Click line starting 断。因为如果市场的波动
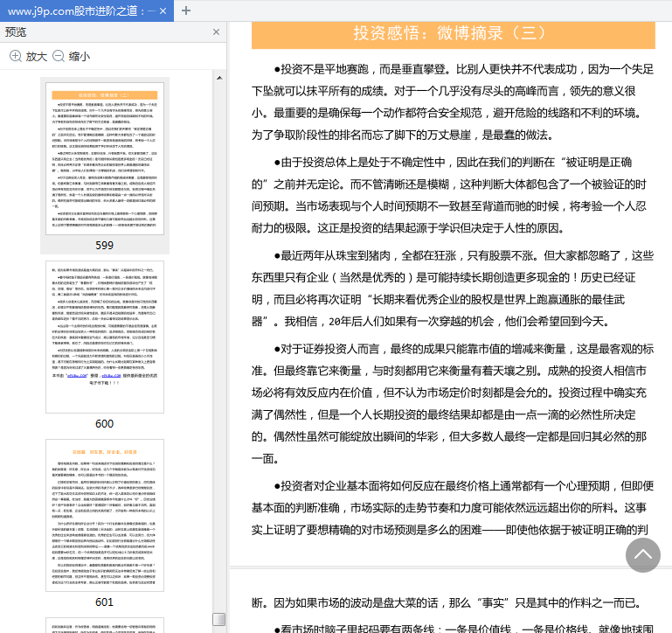The width and height of the screenshot is (672, 633). pyautogui.click(x=447, y=603)
